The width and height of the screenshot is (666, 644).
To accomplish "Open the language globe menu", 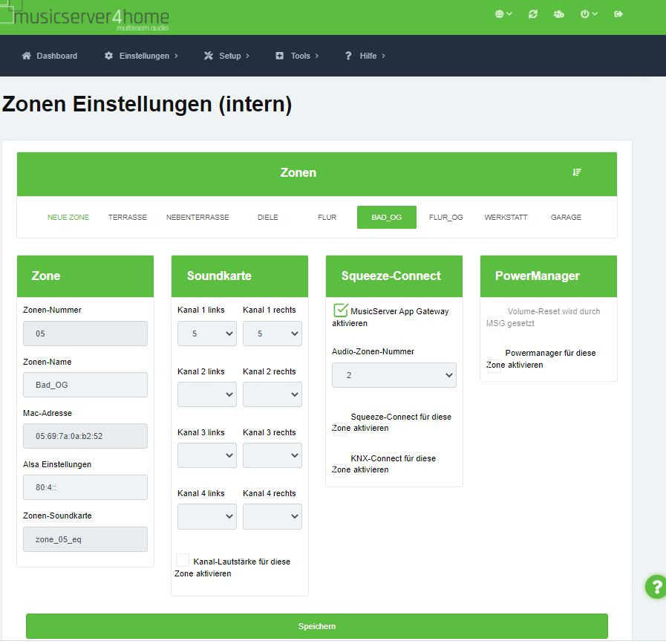I will 503,14.
